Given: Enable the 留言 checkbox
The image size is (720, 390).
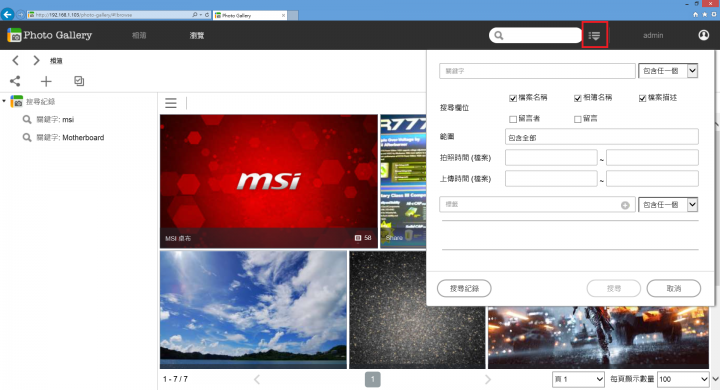Looking at the screenshot, I should (578, 119).
